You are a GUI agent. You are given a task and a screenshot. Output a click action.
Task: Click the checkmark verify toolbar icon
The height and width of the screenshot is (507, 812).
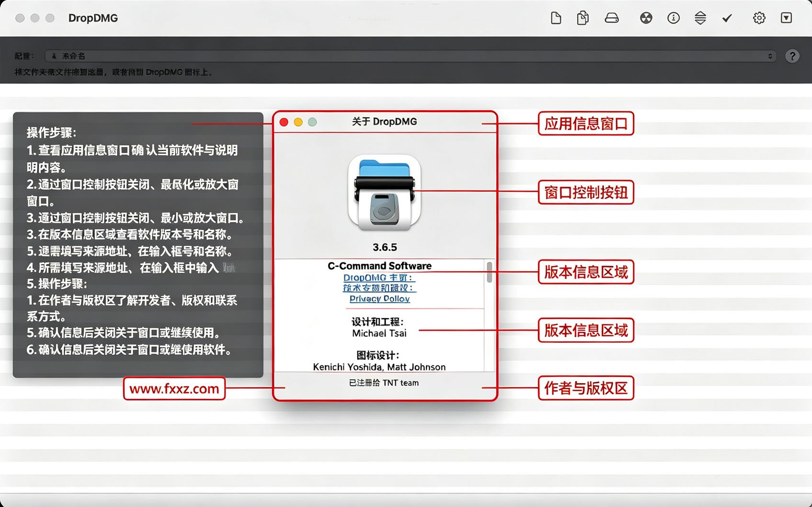[727, 18]
